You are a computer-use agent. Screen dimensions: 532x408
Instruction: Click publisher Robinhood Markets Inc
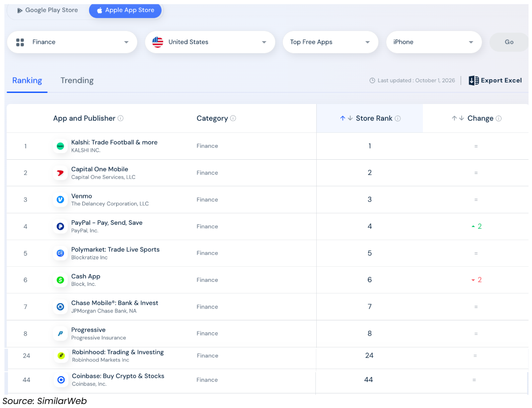pyautogui.click(x=101, y=360)
